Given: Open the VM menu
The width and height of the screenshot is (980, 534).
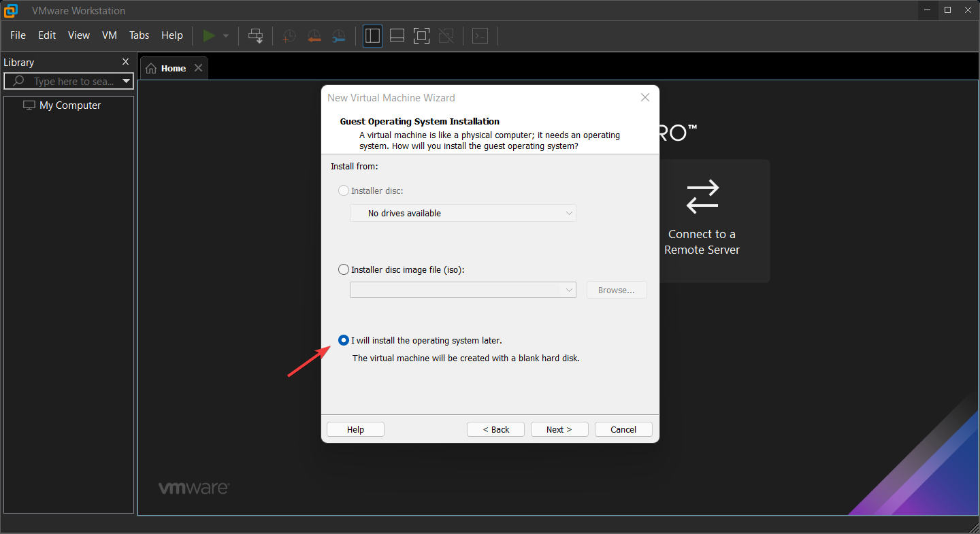Looking at the screenshot, I should point(110,35).
